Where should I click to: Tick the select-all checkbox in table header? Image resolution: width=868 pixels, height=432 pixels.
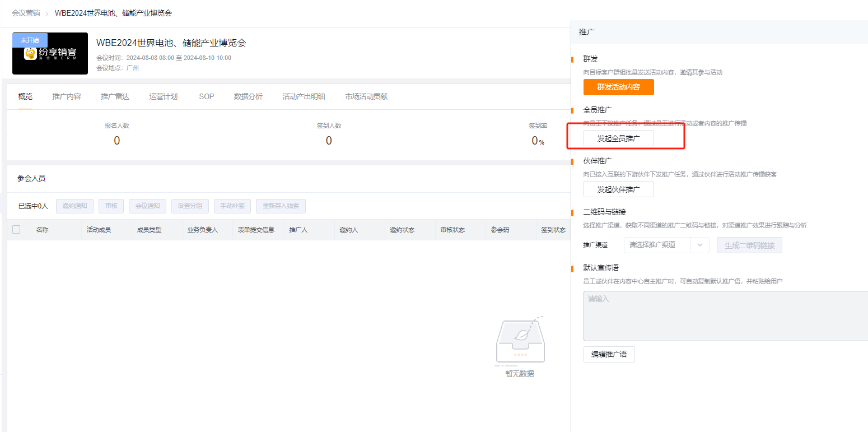16,229
